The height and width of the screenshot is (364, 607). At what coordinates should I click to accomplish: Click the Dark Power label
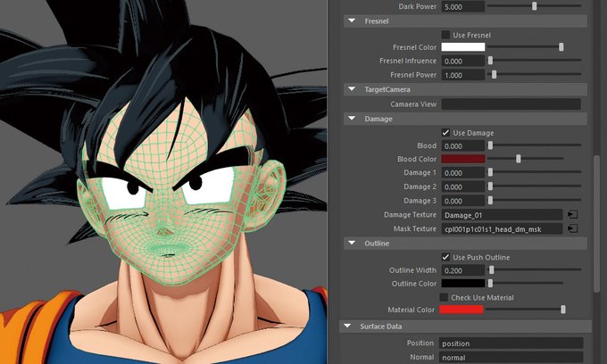(x=418, y=6)
